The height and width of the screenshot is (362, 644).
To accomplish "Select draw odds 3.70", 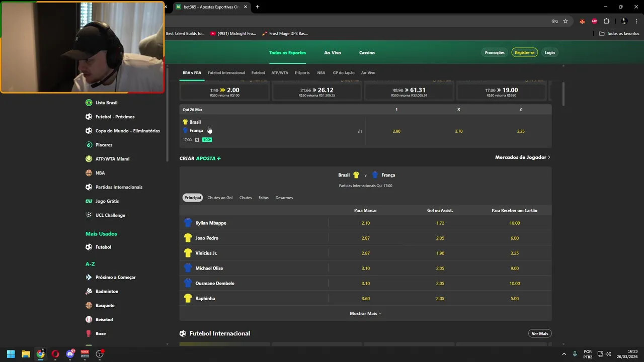I will pos(459,131).
